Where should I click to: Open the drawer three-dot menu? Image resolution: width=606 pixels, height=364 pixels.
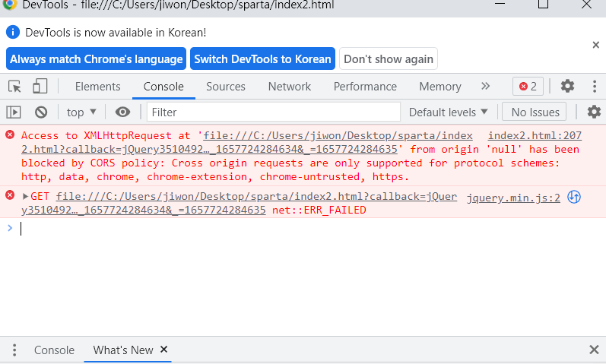[x=14, y=350]
